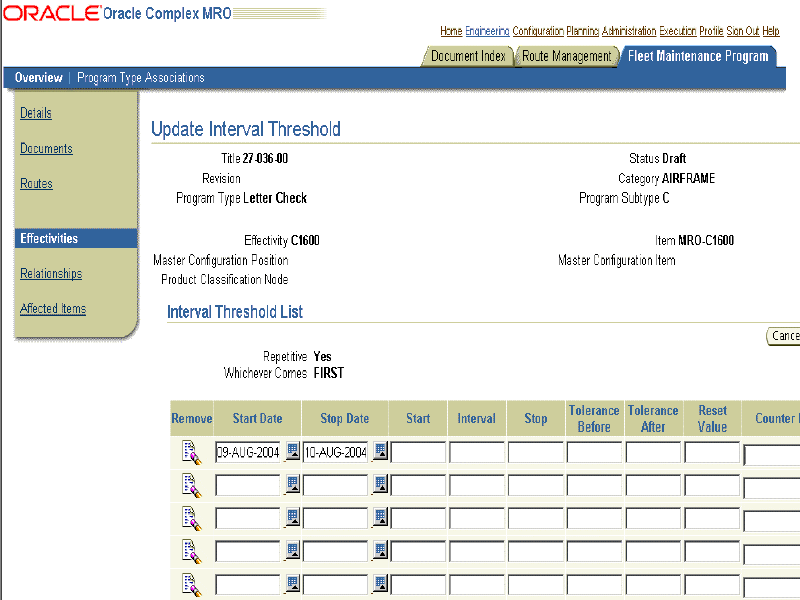The width and height of the screenshot is (800, 600).
Task: Open Program Type Associations subtab
Action: [x=141, y=78]
